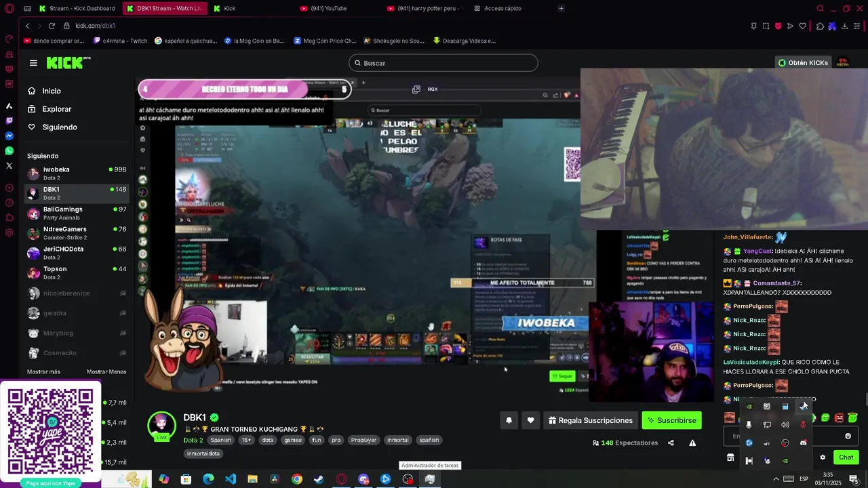Open the Opera snapshot tool
Screen dimensions: 868x488
pyautogui.click(x=766, y=26)
